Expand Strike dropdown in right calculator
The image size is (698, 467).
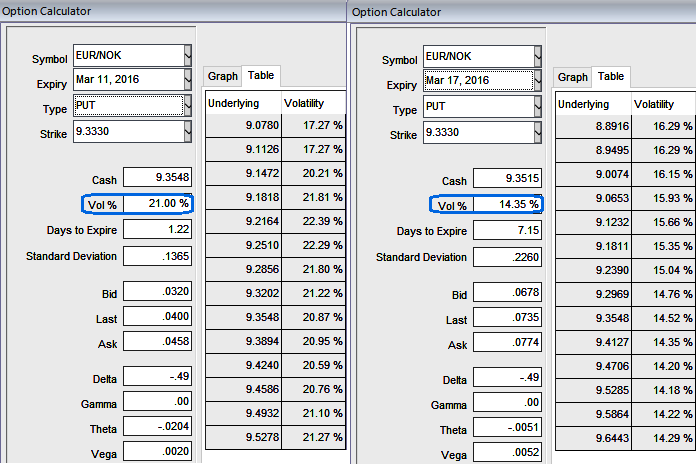[537, 132]
